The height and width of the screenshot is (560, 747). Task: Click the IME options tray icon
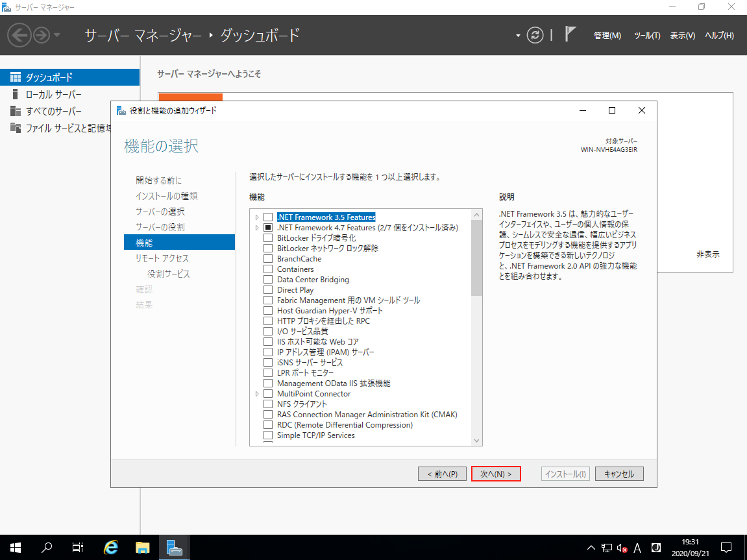656,548
